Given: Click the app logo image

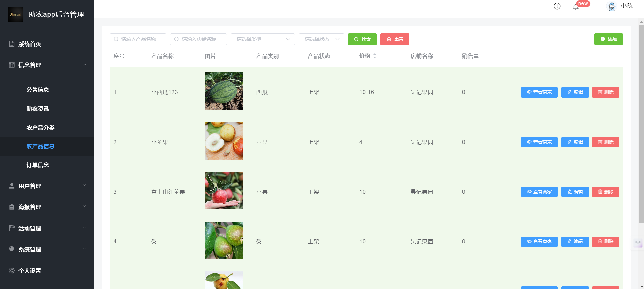Looking at the screenshot, I should (x=15, y=14).
